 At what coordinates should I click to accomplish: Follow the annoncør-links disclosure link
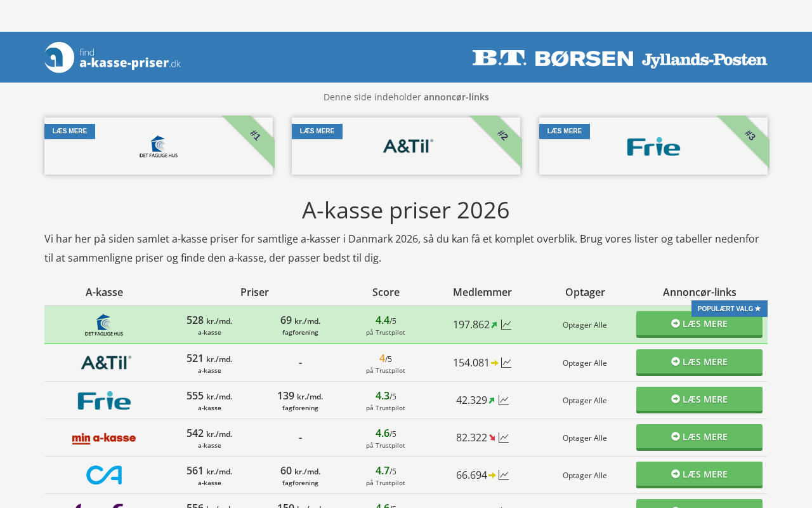[x=456, y=97]
